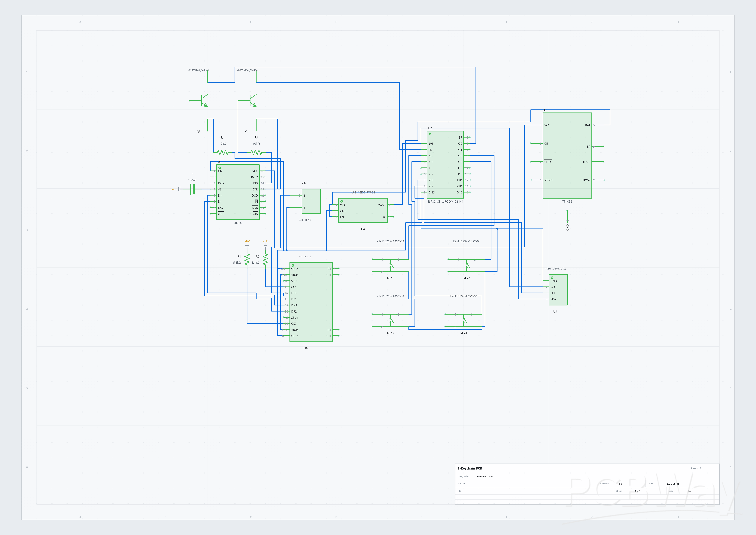This screenshot has width=756, height=535.
Task: Click the CH340C part label
Action: tap(238, 223)
